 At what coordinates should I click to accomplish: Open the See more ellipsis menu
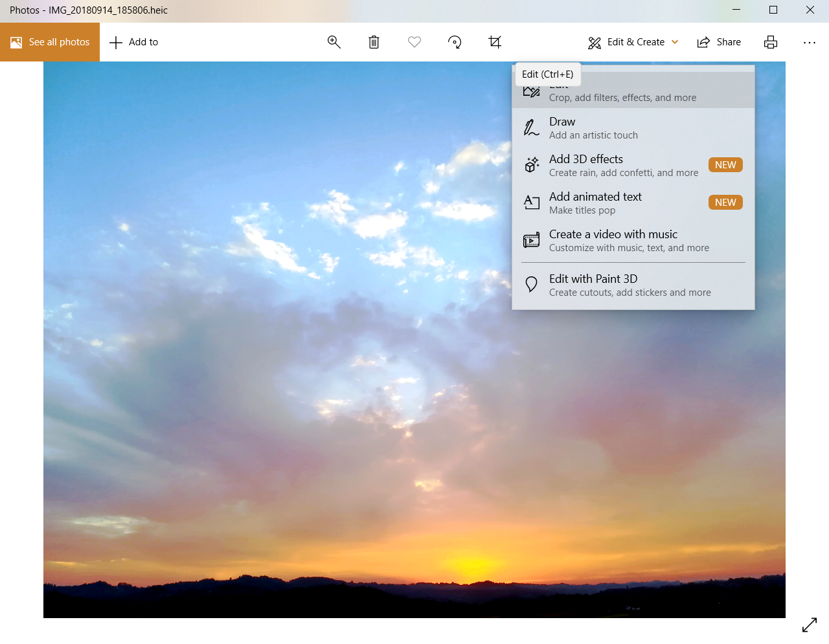point(810,42)
